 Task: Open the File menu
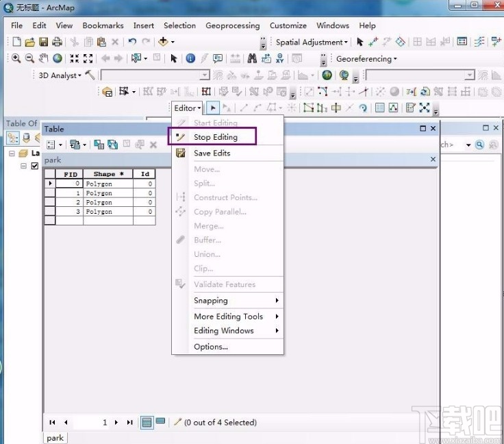[16, 25]
